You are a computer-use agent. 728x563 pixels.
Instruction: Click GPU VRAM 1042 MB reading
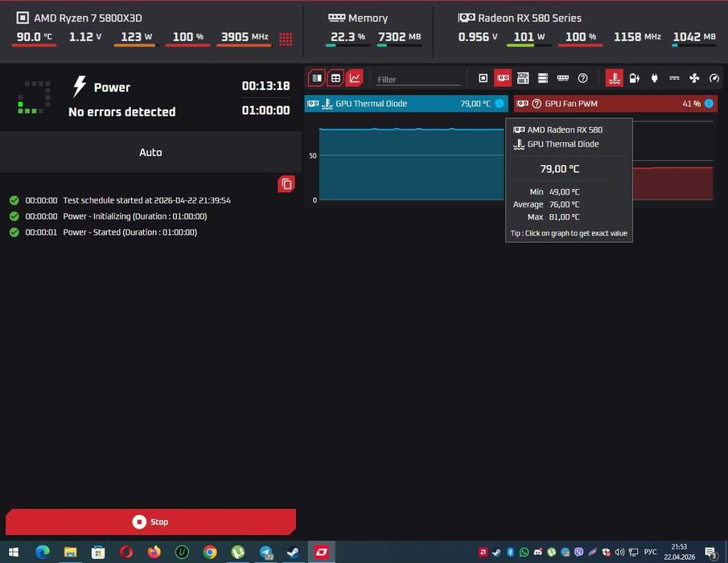pyautogui.click(x=694, y=37)
